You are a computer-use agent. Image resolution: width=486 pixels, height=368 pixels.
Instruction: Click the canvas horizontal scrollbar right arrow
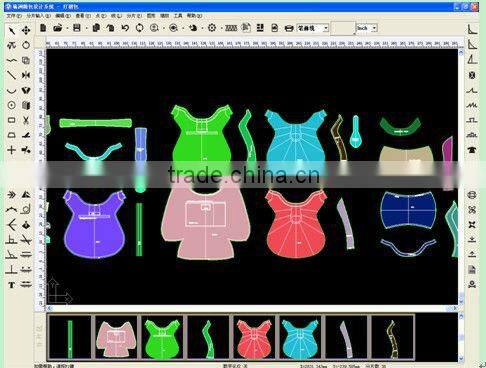(x=456, y=308)
